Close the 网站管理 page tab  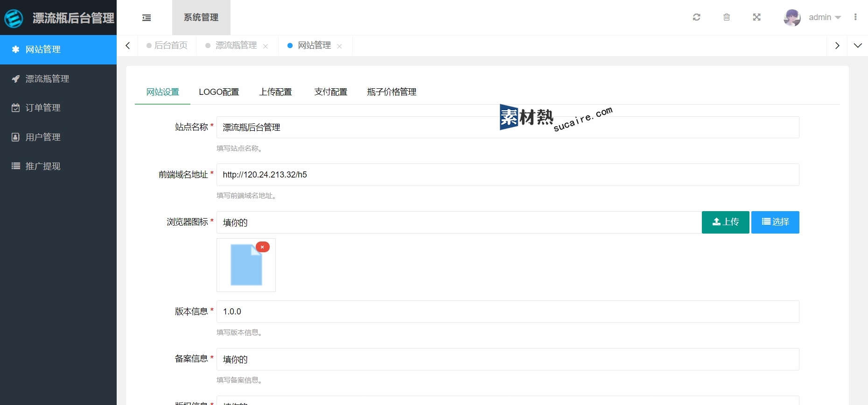click(339, 46)
